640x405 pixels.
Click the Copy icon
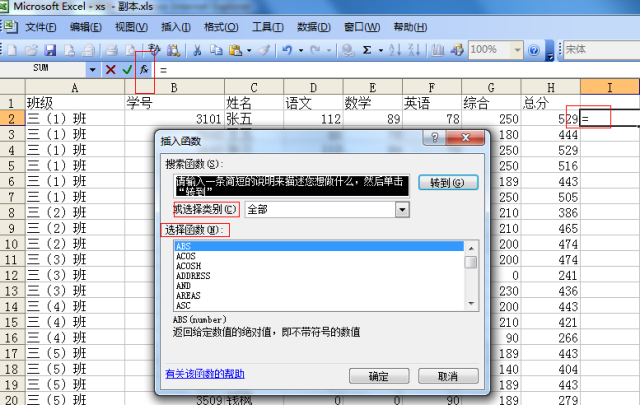coord(216,50)
